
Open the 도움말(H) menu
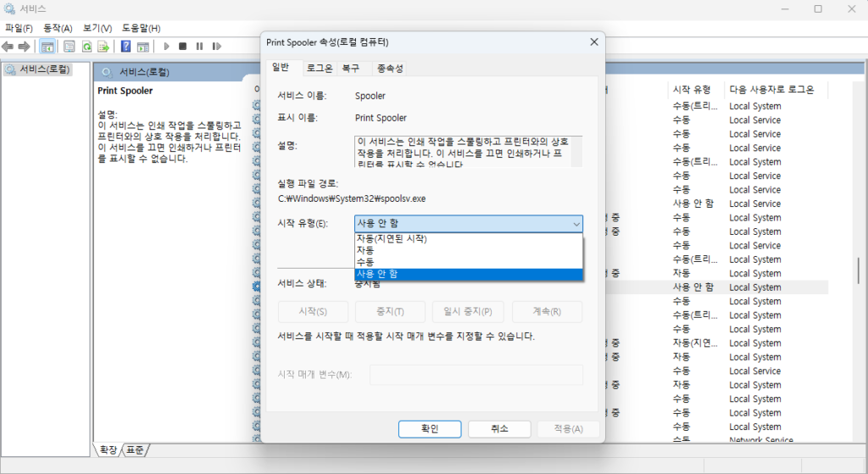tap(142, 28)
